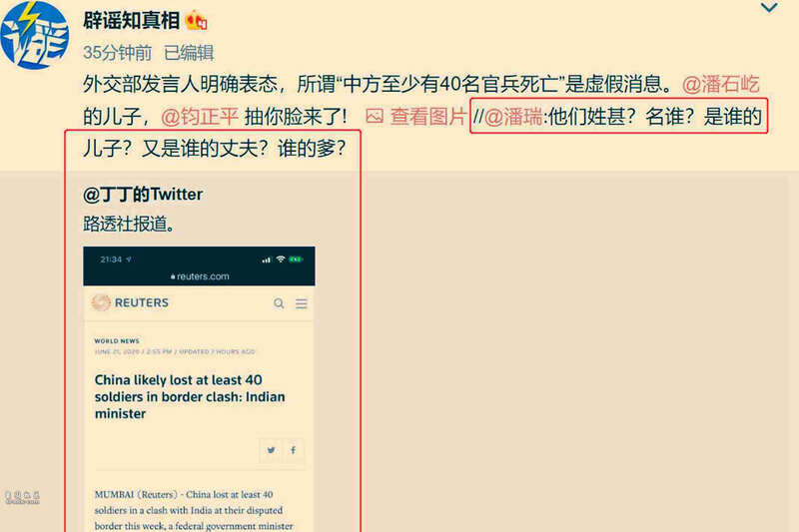The image size is (799, 532).
Task: Click the Wi-Fi icon in phone status bar
Action: [x=281, y=260]
